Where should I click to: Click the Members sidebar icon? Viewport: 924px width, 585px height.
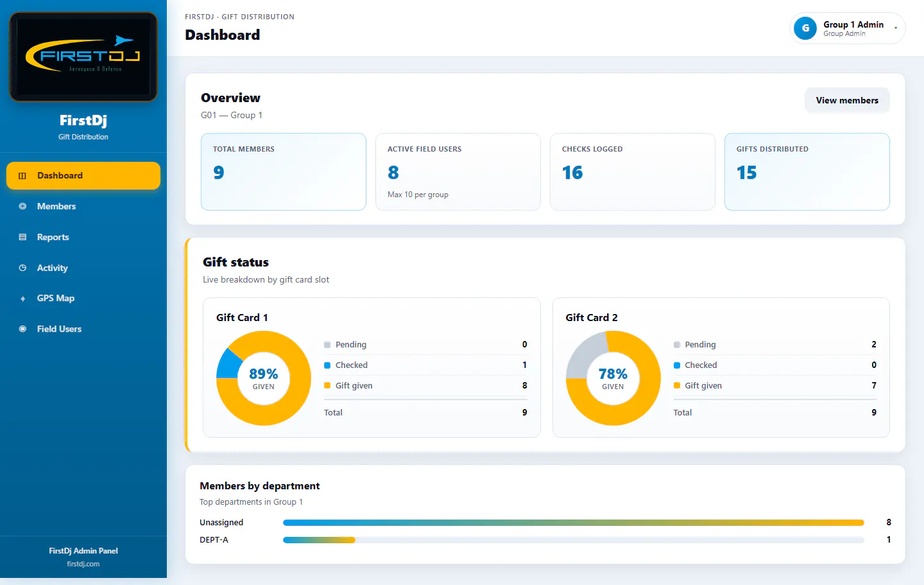point(22,206)
